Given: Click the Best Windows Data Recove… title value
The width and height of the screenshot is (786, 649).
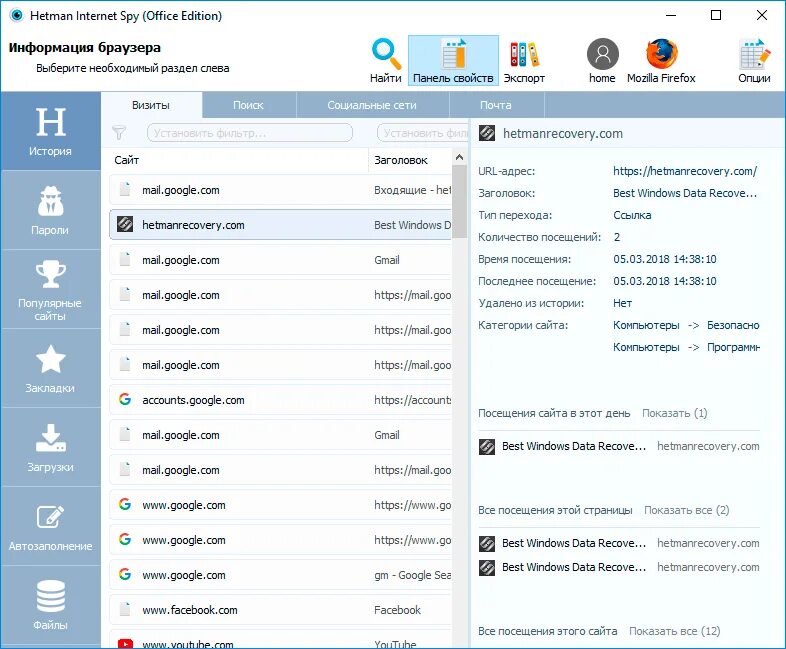Looking at the screenshot, I should click(685, 193).
